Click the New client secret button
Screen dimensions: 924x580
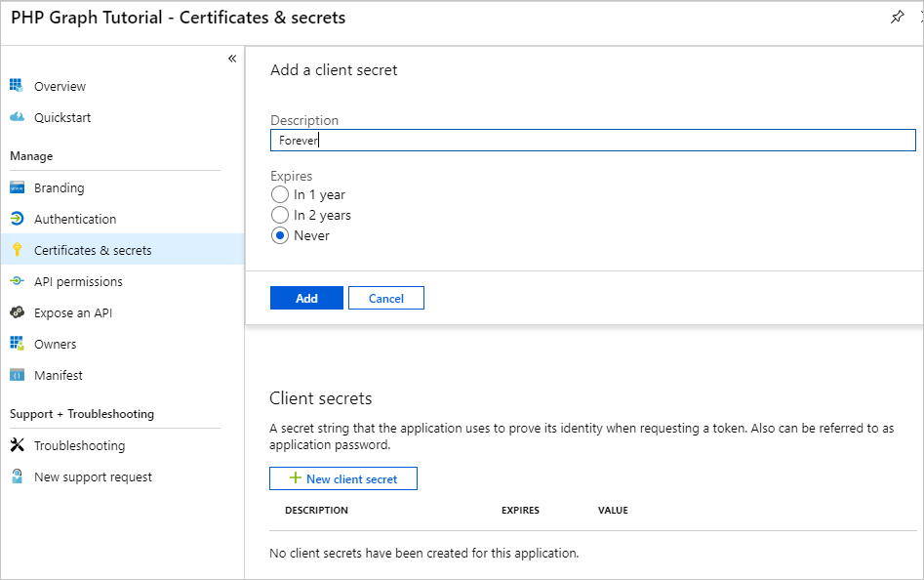tap(343, 478)
